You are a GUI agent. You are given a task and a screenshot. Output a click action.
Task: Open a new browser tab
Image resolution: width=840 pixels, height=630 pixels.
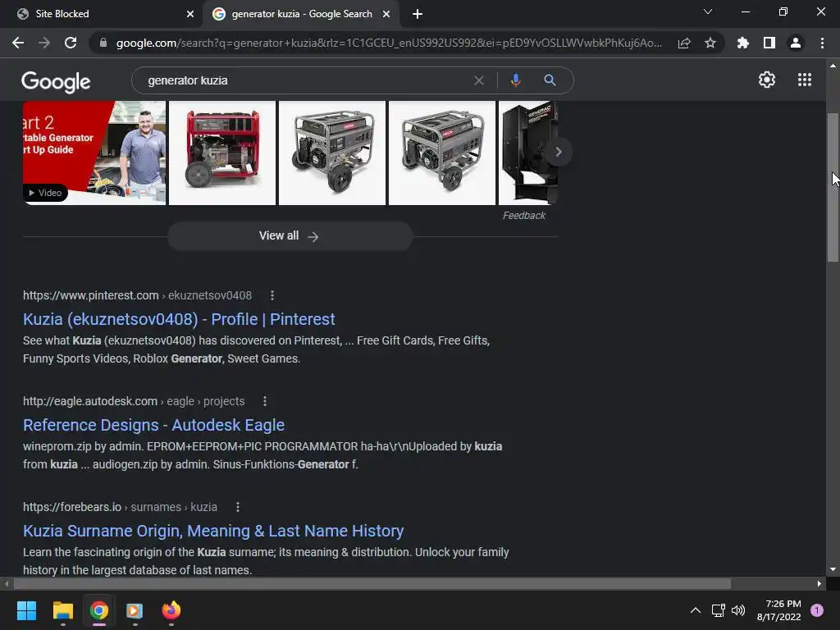click(418, 14)
